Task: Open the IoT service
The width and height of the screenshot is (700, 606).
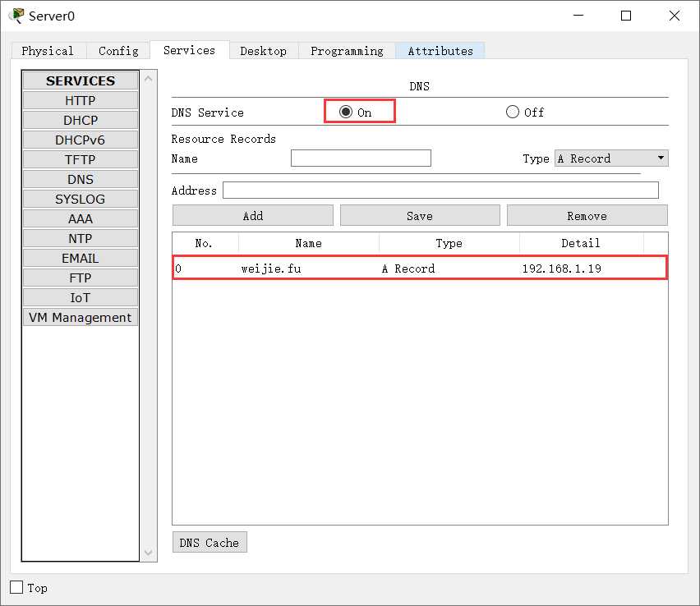Action: pyautogui.click(x=81, y=297)
